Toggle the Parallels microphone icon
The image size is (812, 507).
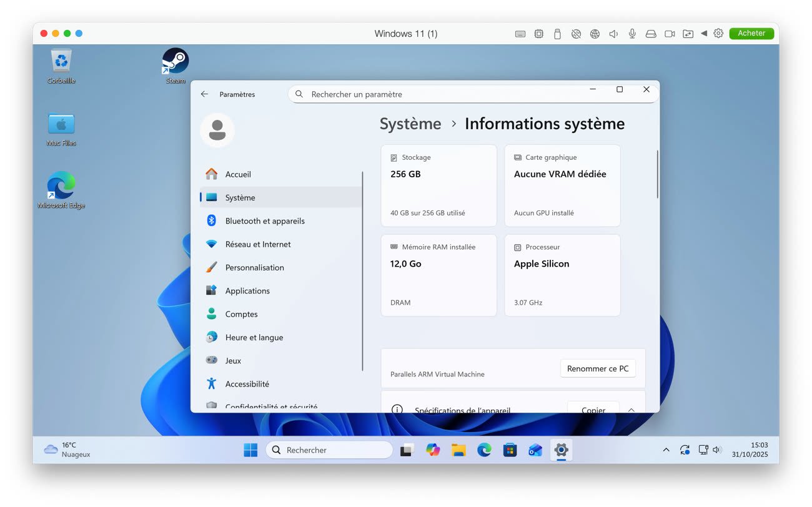632,33
